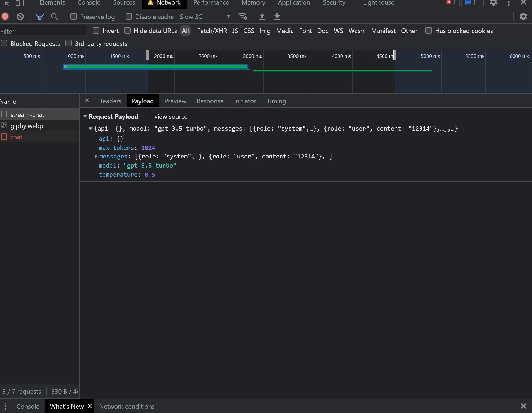Open network conditions via the wifi gear icon
The width and height of the screenshot is (532, 413).
click(x=243, y=17)
